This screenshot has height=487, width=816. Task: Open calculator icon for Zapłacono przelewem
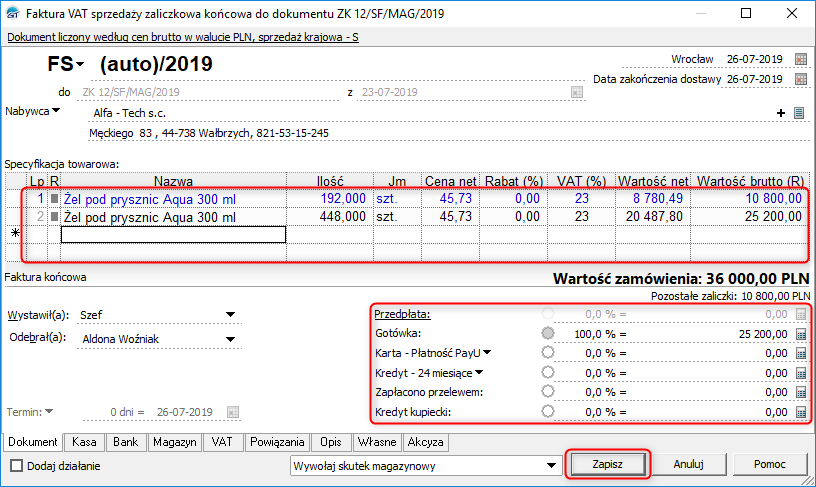pyautogui.click(x=800, y=392)
